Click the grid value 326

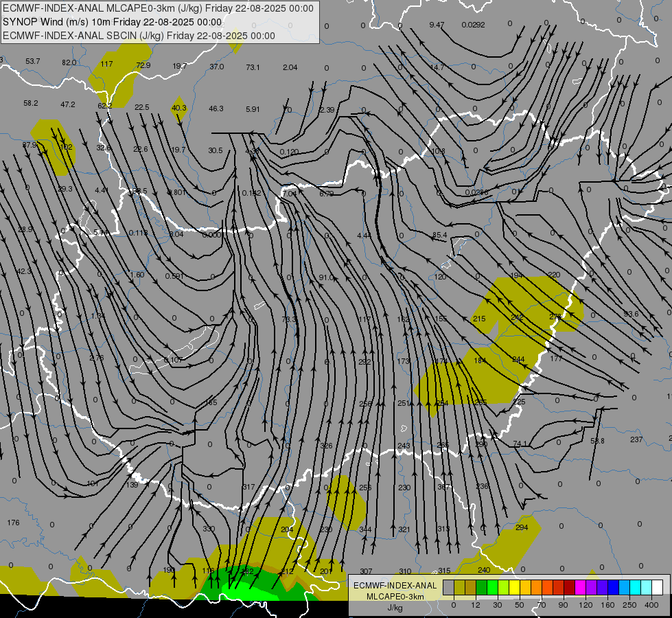[x=326, y=446]
